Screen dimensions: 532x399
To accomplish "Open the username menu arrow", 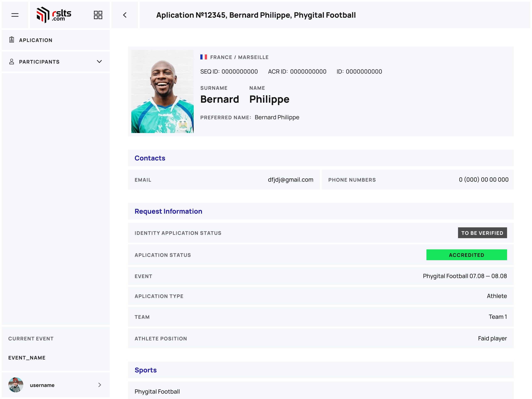I will (x=100, y=385).
